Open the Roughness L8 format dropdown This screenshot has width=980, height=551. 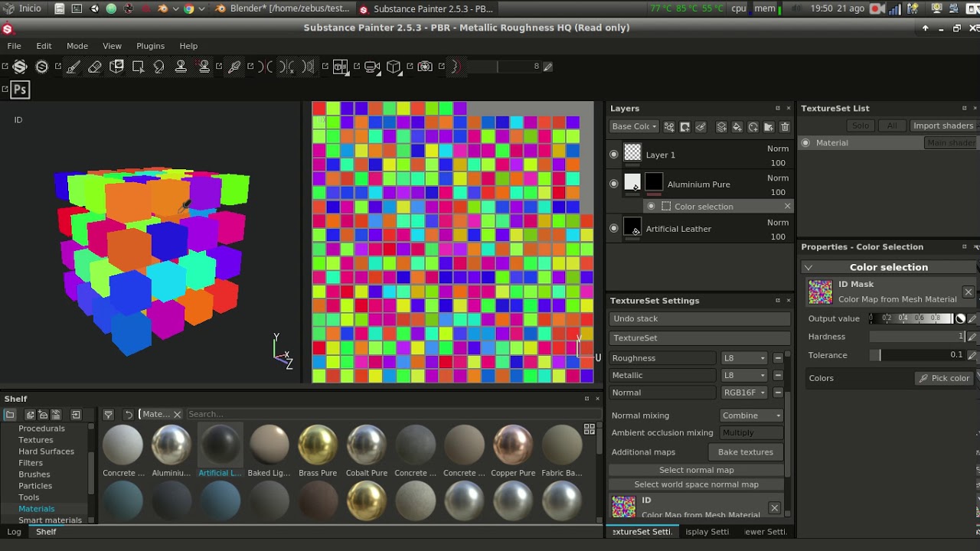pyautogui.click(x=745, y=358)
